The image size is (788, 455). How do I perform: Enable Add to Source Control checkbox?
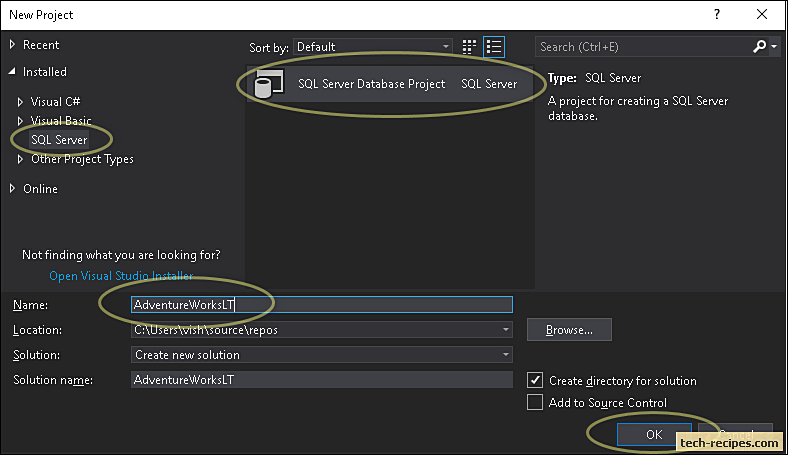[536, 402]
